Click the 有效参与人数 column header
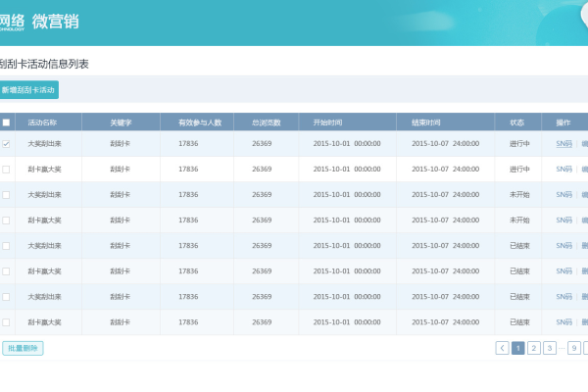588x392 pixels. coord(200,122)
